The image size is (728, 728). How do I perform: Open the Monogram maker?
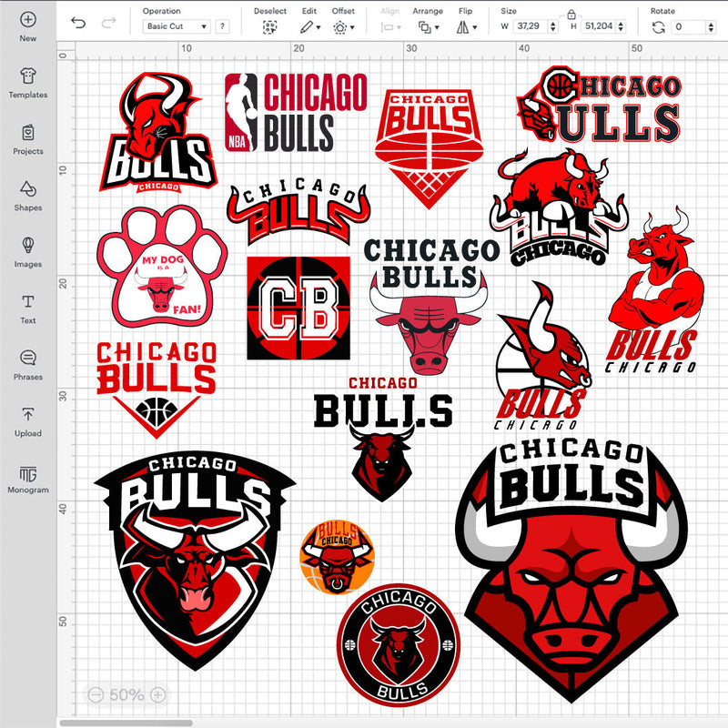click(x=27, y=476)
